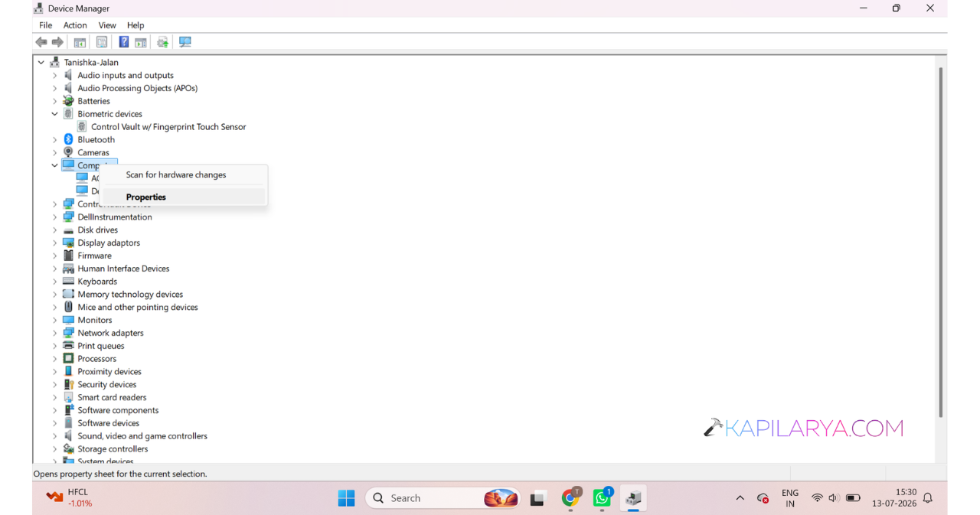
Task: Expand Human Interface Devices
Action: pyautogui.click(x=54, y=269)
